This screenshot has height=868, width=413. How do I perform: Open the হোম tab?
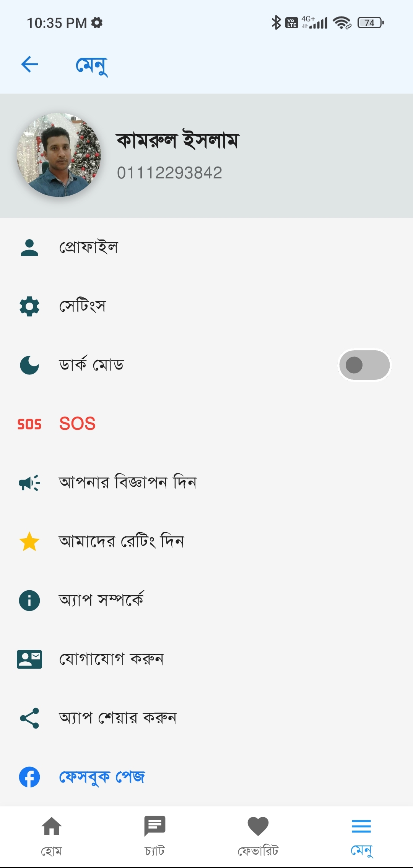52,835
